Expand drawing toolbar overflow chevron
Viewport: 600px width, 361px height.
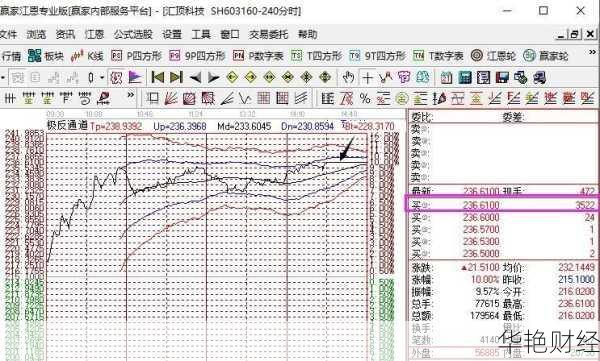coord(130,95)
